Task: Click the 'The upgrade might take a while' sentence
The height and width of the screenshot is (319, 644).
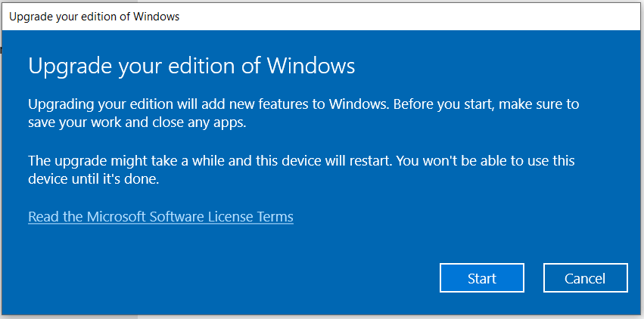Action: pyautogui.click(x=151, y=160)
